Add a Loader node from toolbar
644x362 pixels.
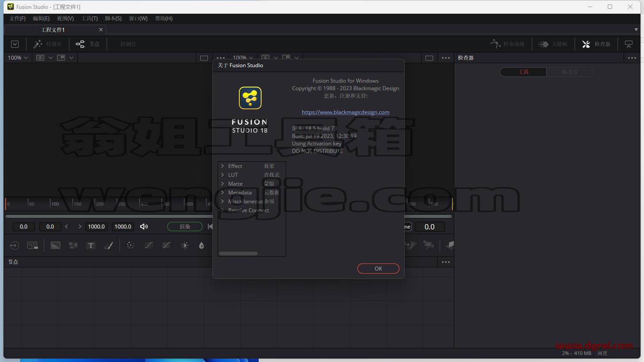[x=14, y=245]
